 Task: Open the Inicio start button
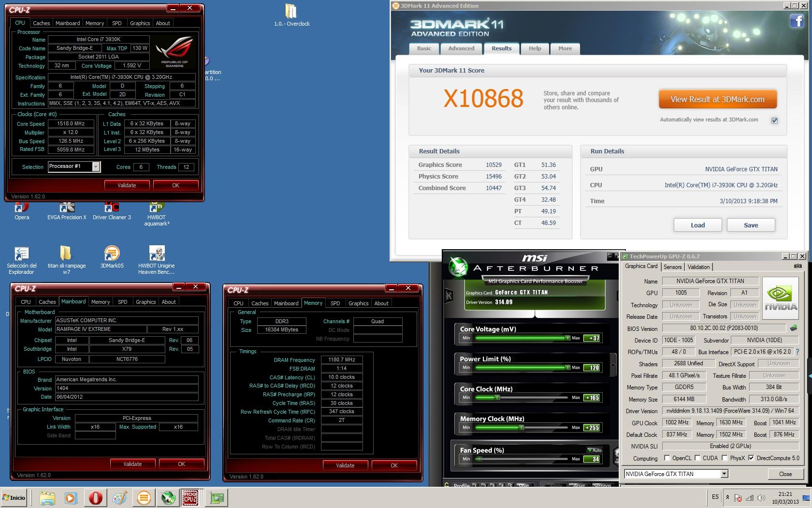coord(14,498)
